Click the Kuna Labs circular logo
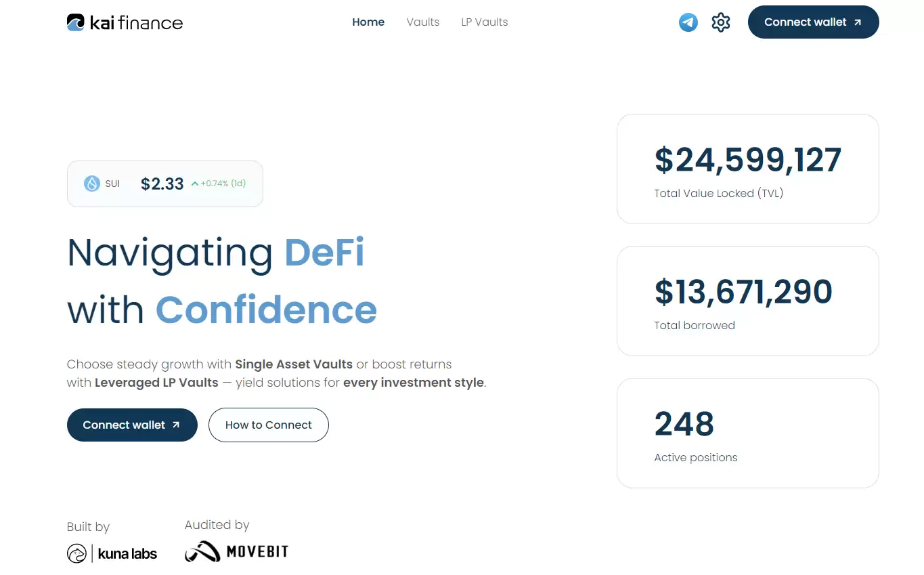Image resolution: width=924 pixels, height=575 pixels. 76,553
